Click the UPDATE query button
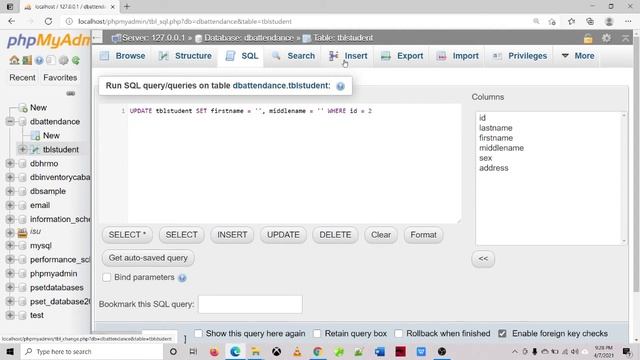This screenshot has height=360, width=640. pos(283,235)
